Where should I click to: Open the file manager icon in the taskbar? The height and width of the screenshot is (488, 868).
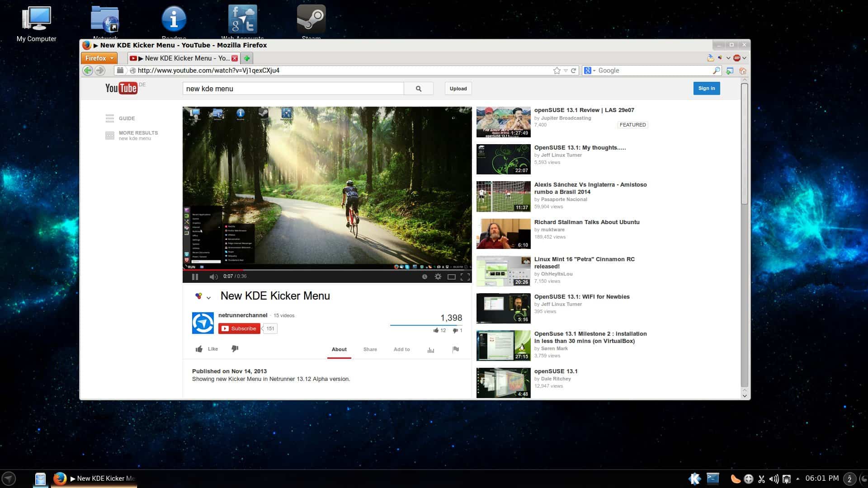tap(40, 479)
